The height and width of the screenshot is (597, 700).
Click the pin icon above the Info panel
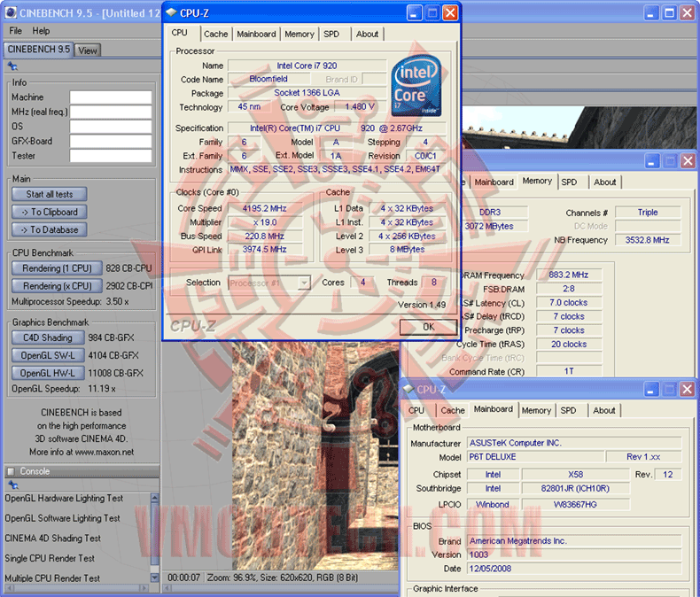13,66
